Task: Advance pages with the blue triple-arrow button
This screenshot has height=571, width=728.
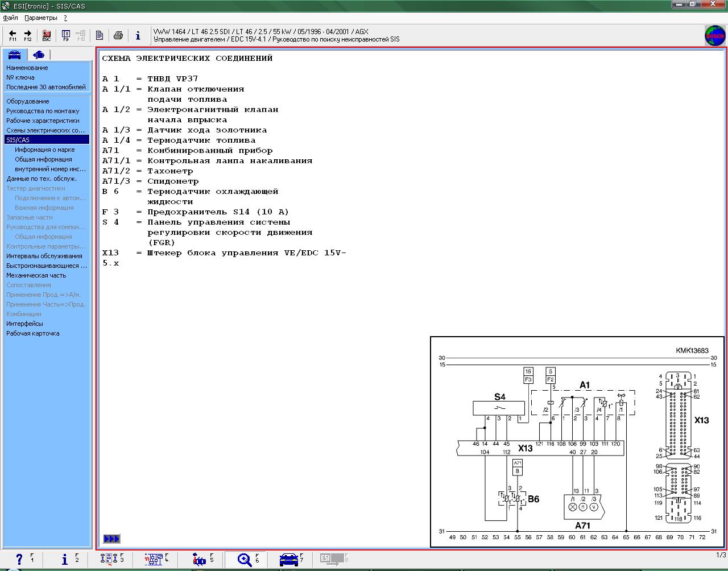Action: (111, 539)
